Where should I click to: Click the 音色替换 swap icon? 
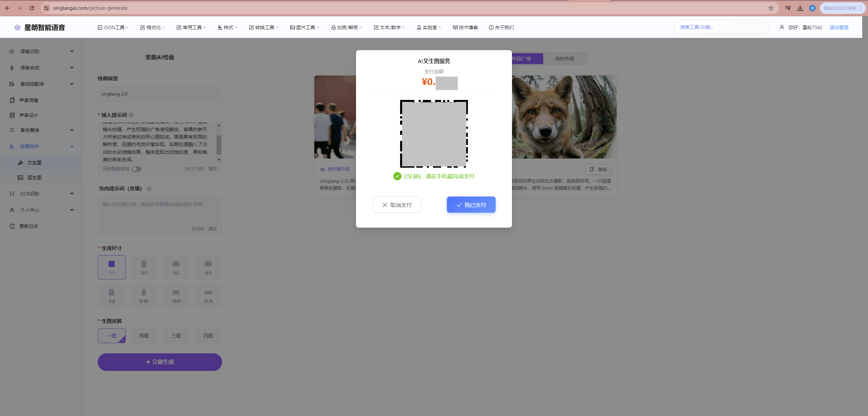(x=12, y=130)
